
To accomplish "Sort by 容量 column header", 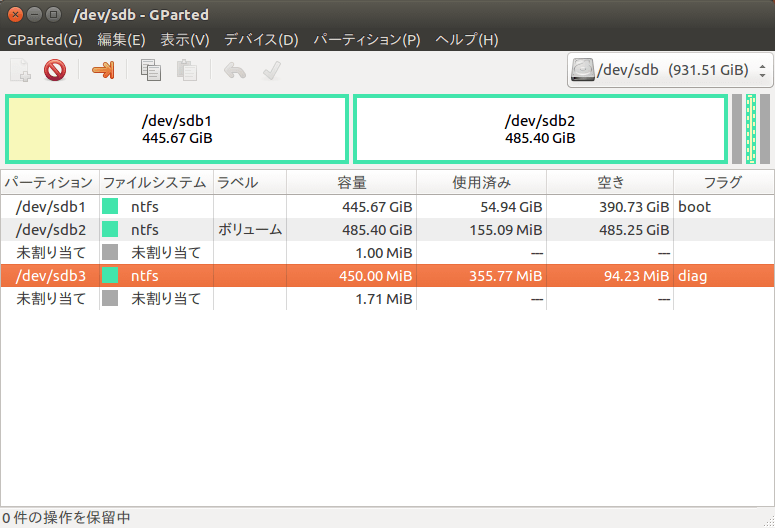I will [x=351, y=182].
